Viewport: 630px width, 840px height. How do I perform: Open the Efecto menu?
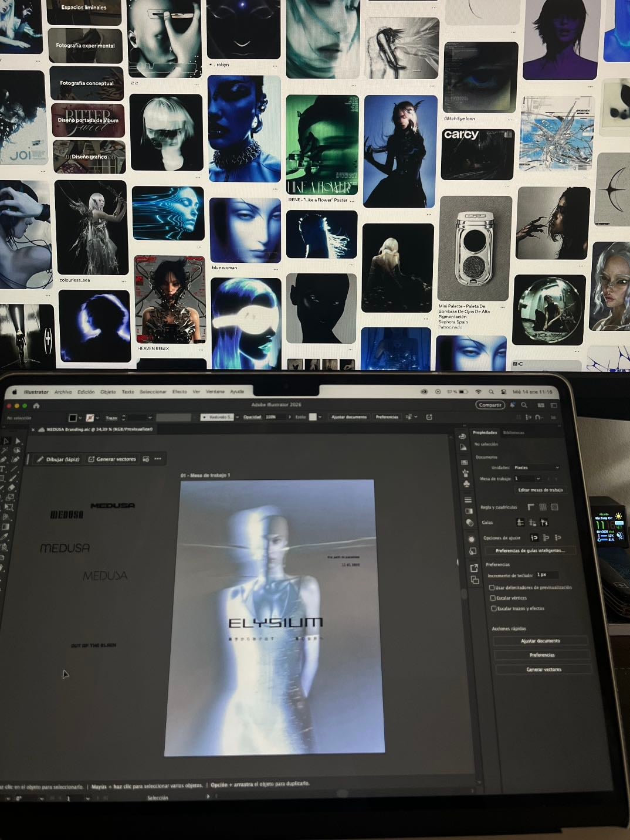coord(179,392)
